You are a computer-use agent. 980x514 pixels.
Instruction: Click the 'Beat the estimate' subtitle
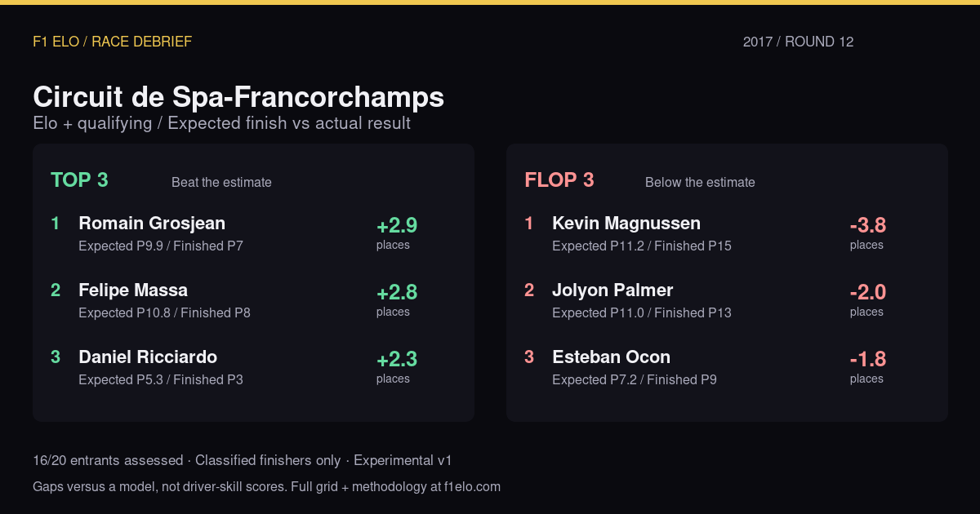(x=221, y=183)
